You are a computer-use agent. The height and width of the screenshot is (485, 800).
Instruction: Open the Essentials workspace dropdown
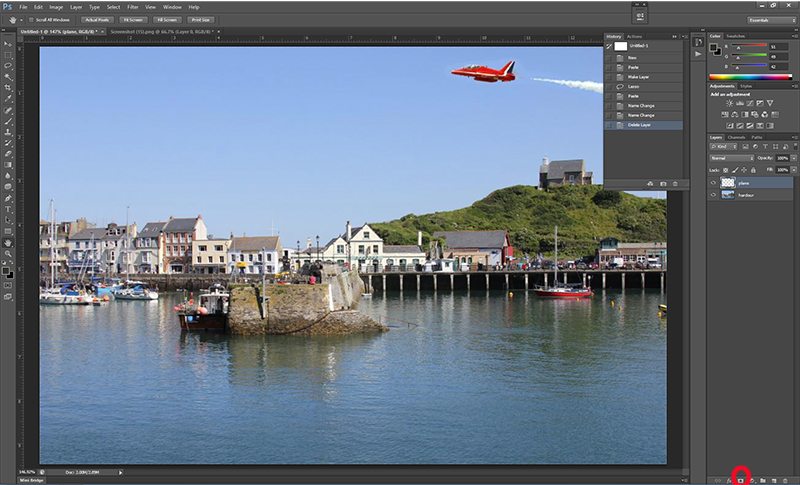(x=771, y=19)
